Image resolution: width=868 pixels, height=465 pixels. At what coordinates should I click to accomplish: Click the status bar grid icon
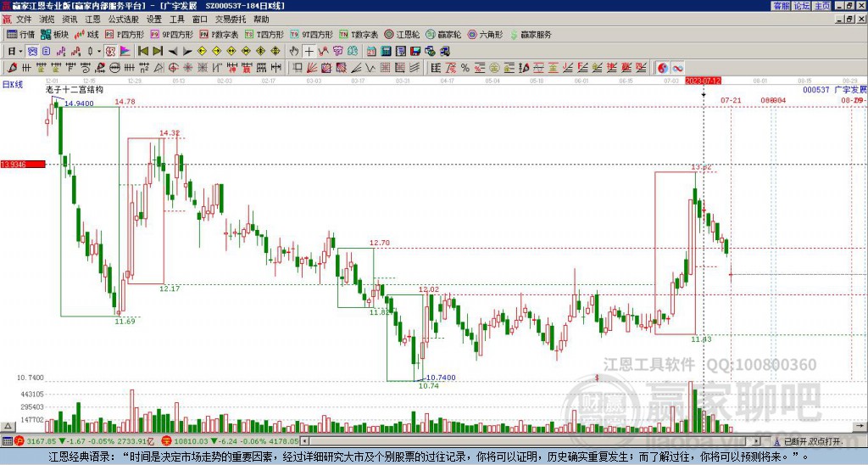point(7,441)
